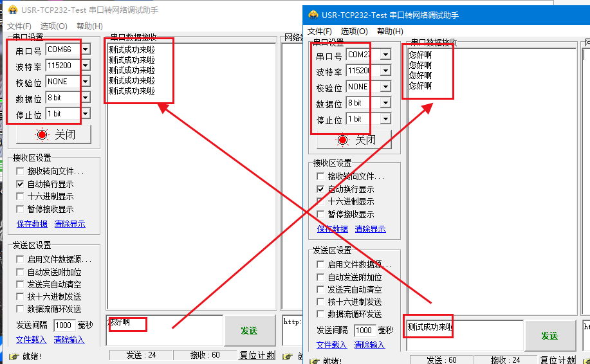Open the 停止位 dropdown in the left window

[86, 114]
